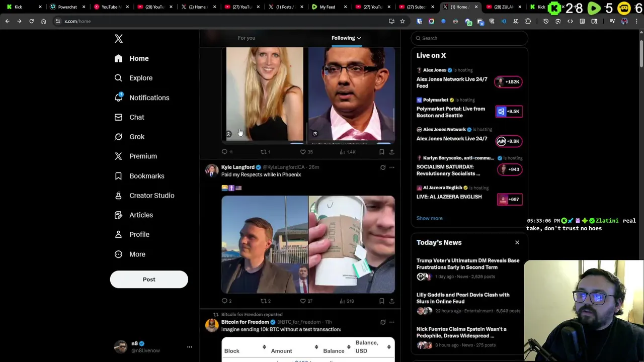
Task: Open browser extensions puzzle icon
Action: click(528, 21)
